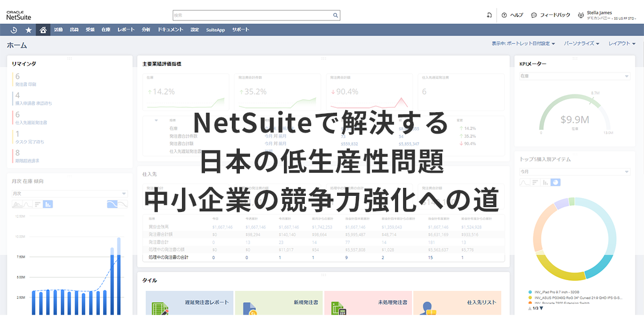
Task: Open the レイアウト dropdown
Action: pos(622,43)
